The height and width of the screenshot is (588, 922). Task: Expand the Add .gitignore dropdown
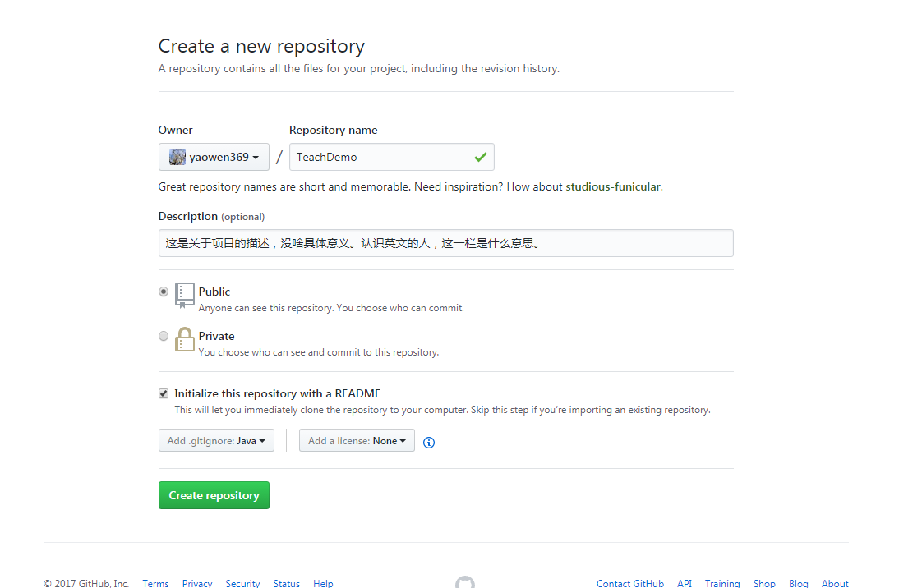pyautogui.click(x=216, y=441)
